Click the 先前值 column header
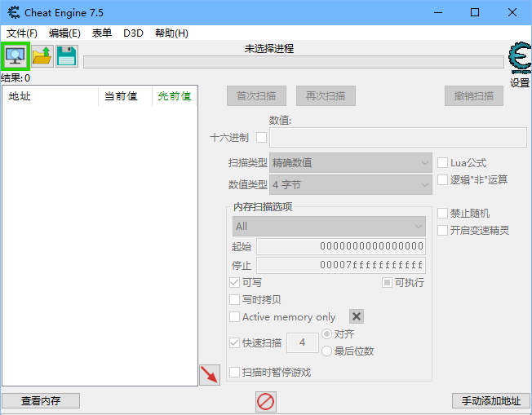Image resolution: width=532 pixels, height=415 pixels. [175, 96]
